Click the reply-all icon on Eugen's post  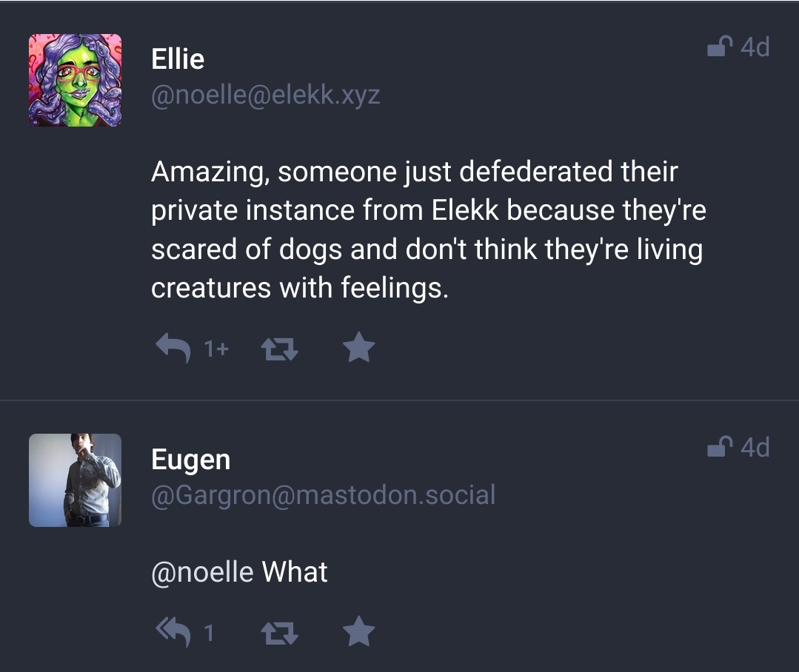(x=173, y=632)
